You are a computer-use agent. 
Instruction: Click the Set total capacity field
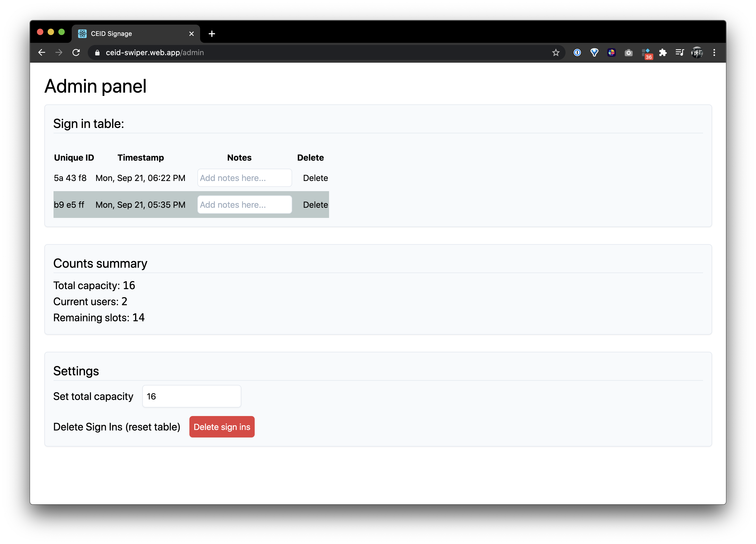[192, 396]
